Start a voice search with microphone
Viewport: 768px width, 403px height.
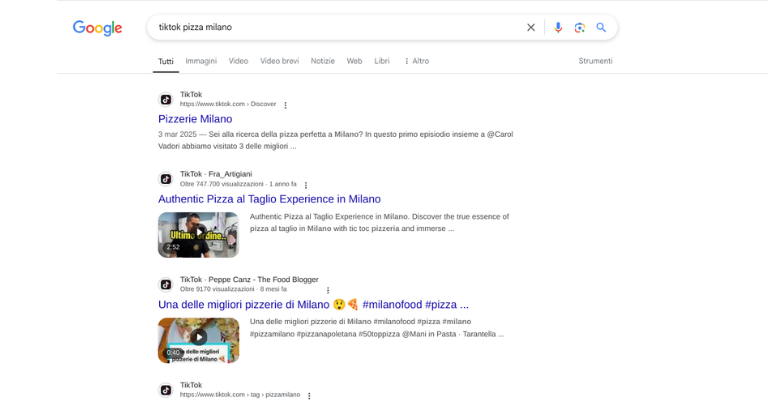558,28
